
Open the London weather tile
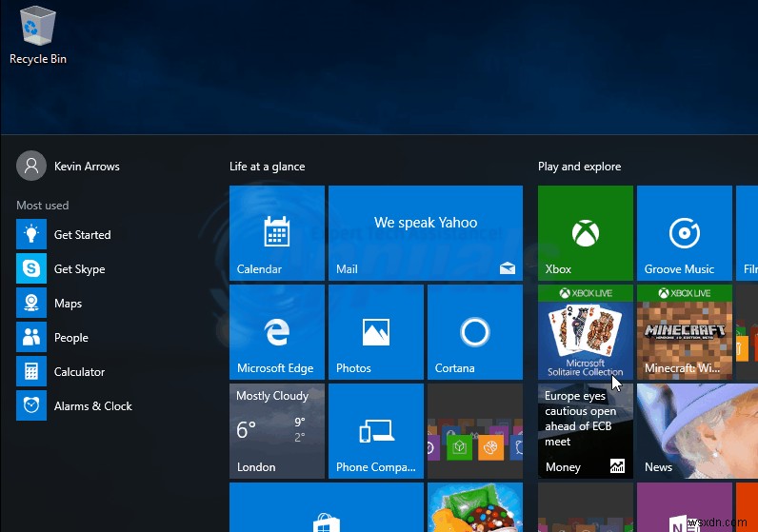point(277,431)
